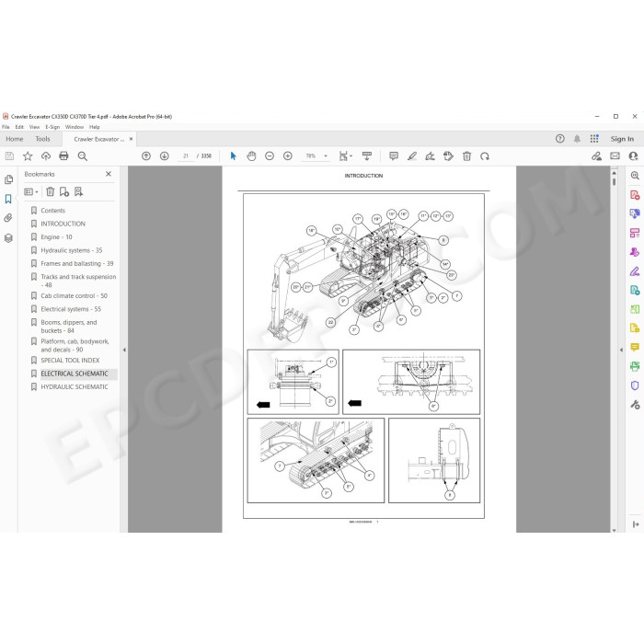Select the SPECIAL TOOL INDEX bookmark
Image resolution: width=644 pixels, height=644 pixels.
point(70,361)
